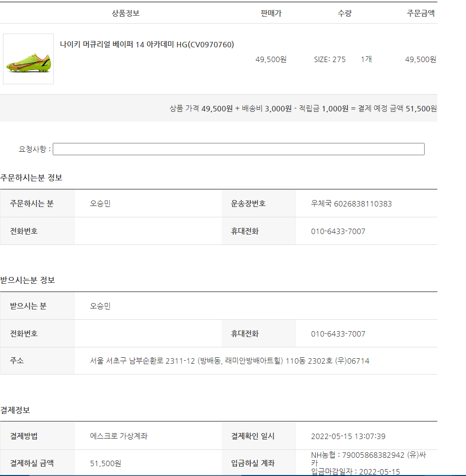Click inside the 요청사항 input field

tap(238, 149)
